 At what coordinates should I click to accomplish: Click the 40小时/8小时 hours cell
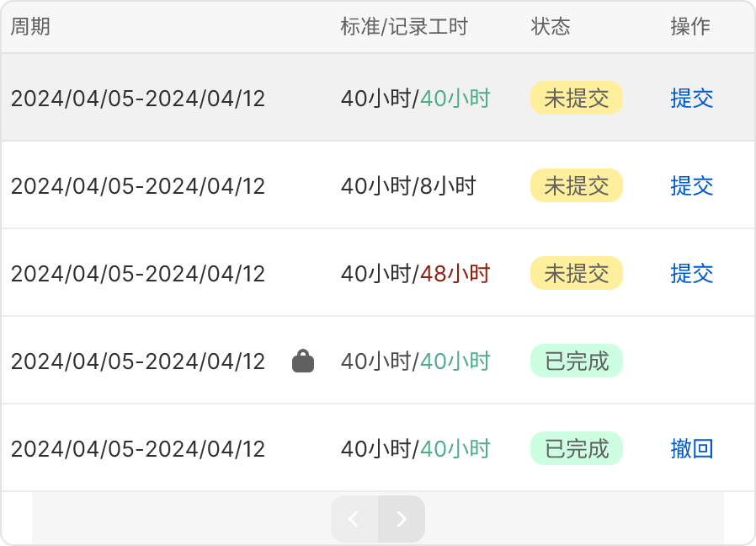pos(408,186)
